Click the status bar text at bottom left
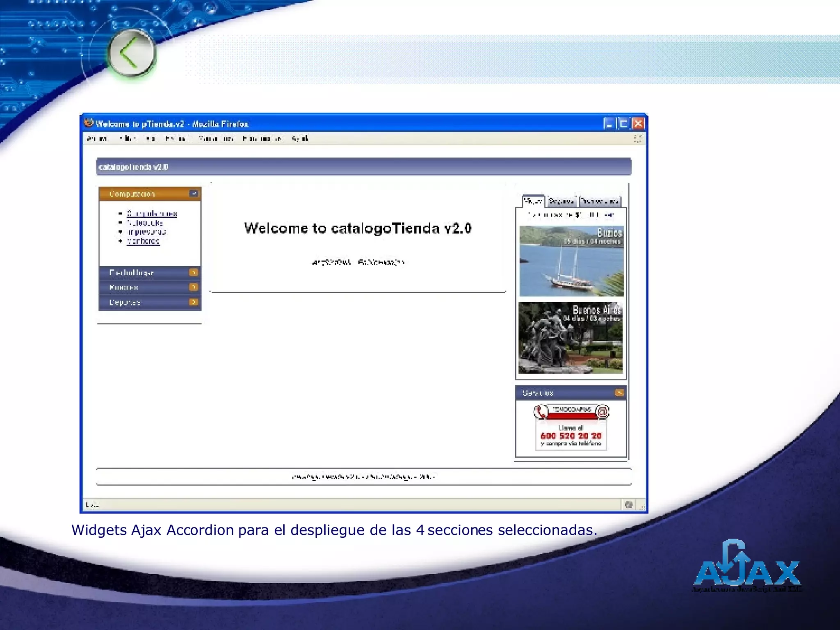 pyautogui.click(x=92, y=504)
